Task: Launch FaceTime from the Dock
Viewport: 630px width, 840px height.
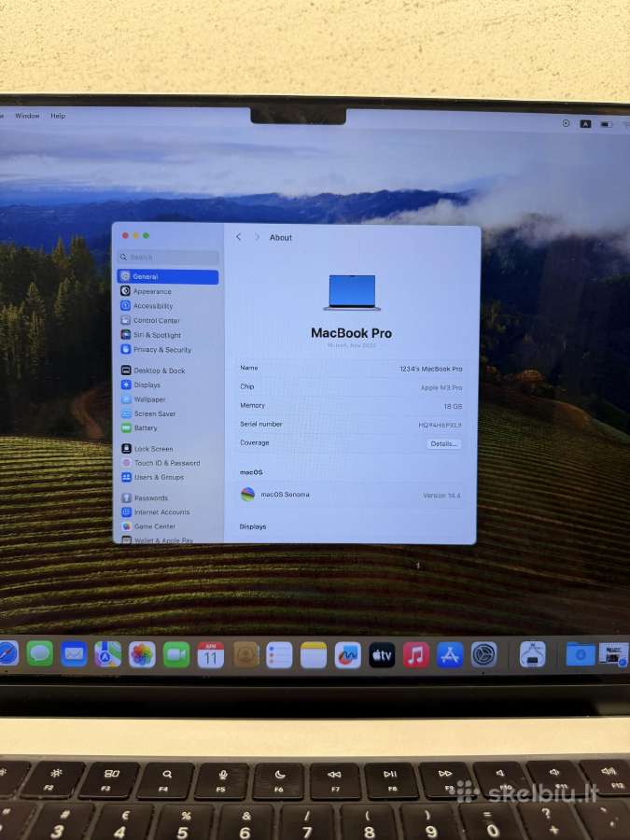Action: tap(176, 654)
